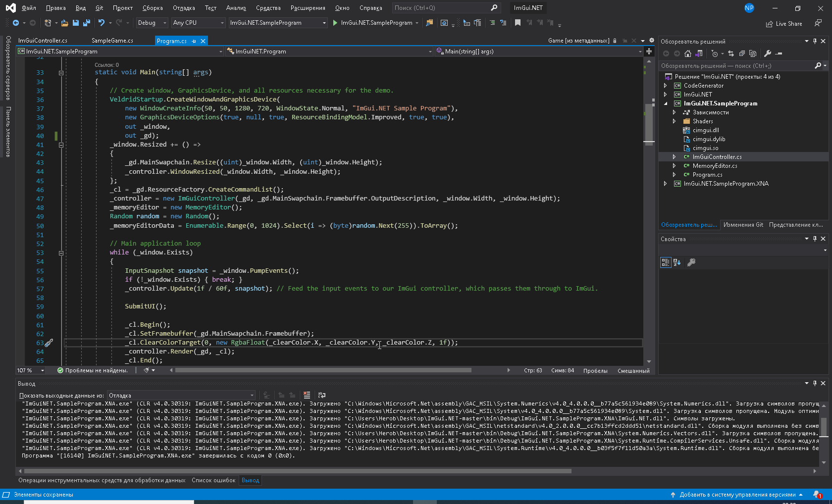This screenshot has height=504, width=832.
Task: Click the Live Share button
Action: pyautogui.click(x=784, y=23)
